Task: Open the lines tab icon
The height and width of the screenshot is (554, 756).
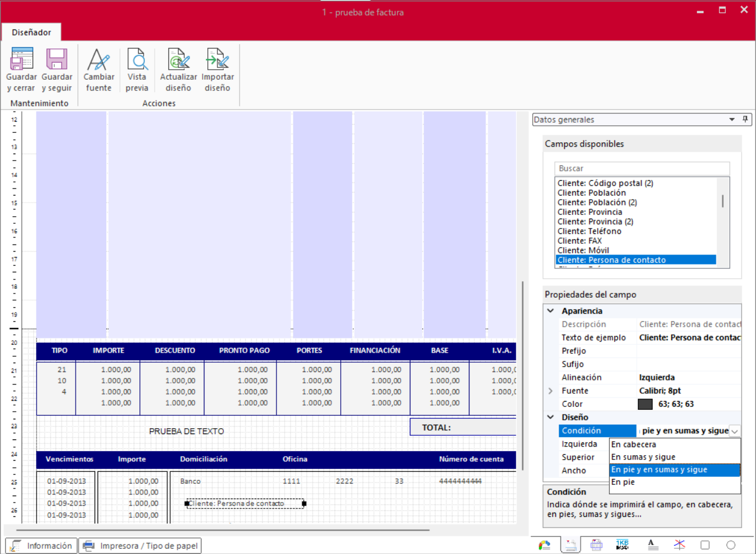Action: click(x=679, y=545)
